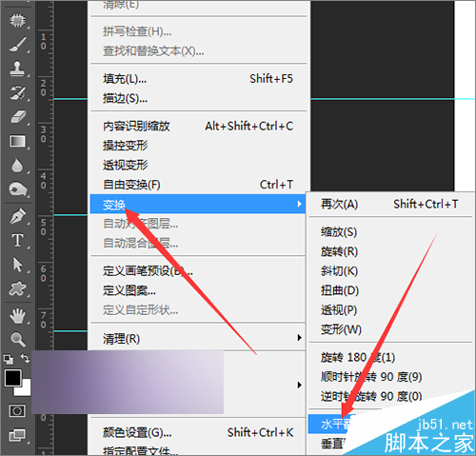The width and height of the screenshot is (476, 456).
Task: Choose 斜切(K) in transform submenu
Action: 390,271
